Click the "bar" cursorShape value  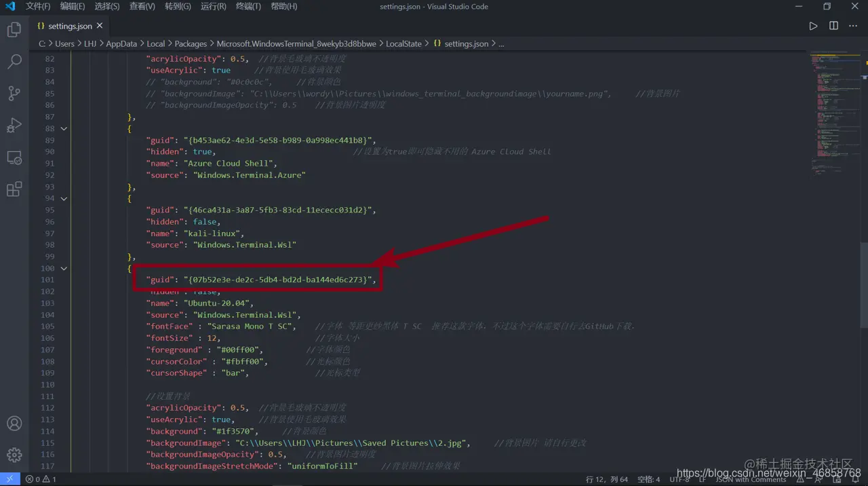233,373
